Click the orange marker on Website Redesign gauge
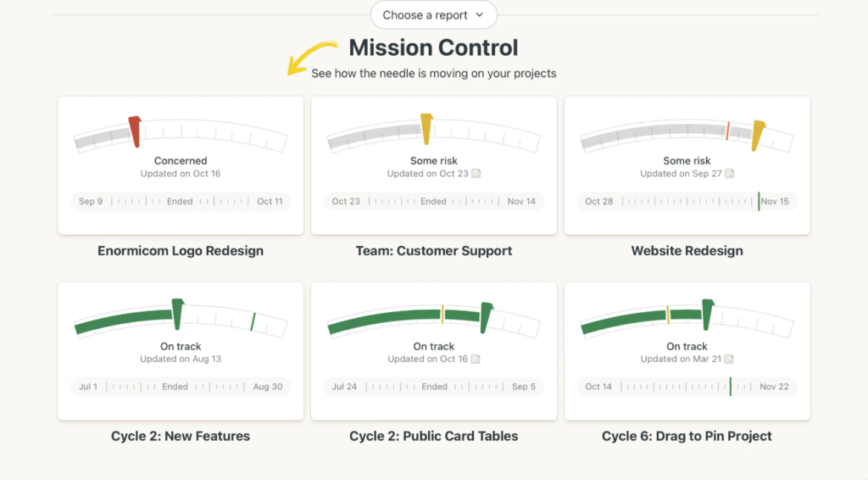 [727, 131]
